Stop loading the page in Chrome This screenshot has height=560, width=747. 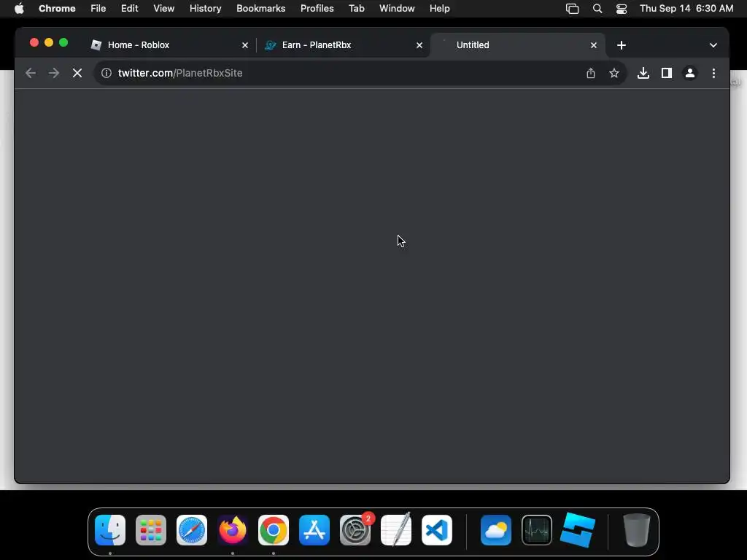[77, 73]
